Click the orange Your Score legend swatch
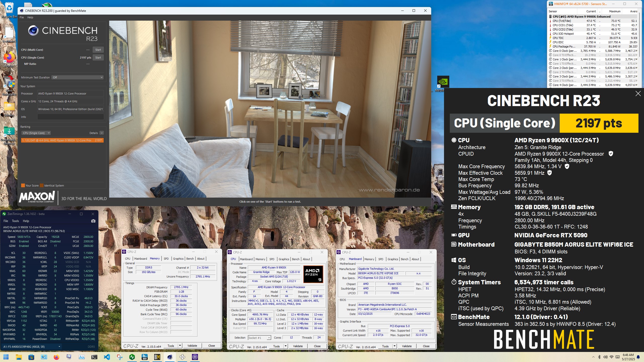The width and height of the screenshot is (644, 362). tap(23, 186)
